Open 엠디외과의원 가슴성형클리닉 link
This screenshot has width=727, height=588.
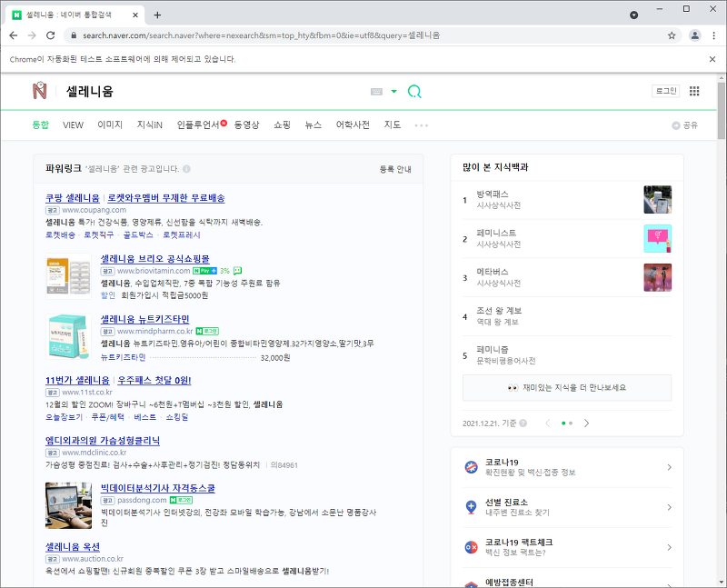point(103,441)
